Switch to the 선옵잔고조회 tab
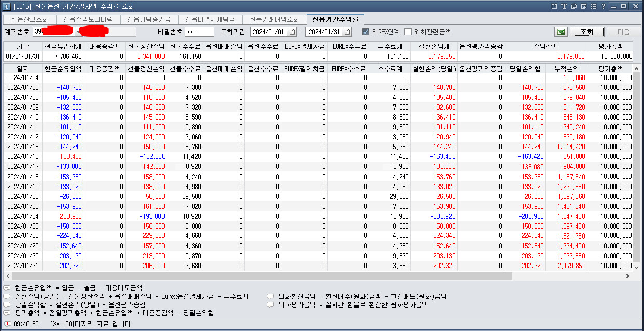 [30, 19]
